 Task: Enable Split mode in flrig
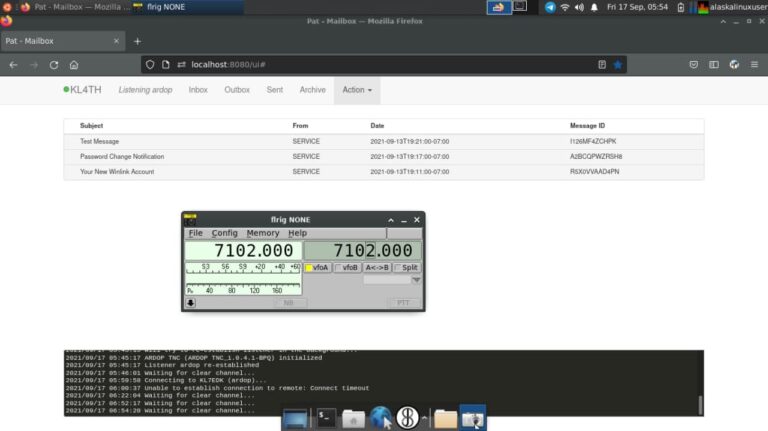(407, 268)
